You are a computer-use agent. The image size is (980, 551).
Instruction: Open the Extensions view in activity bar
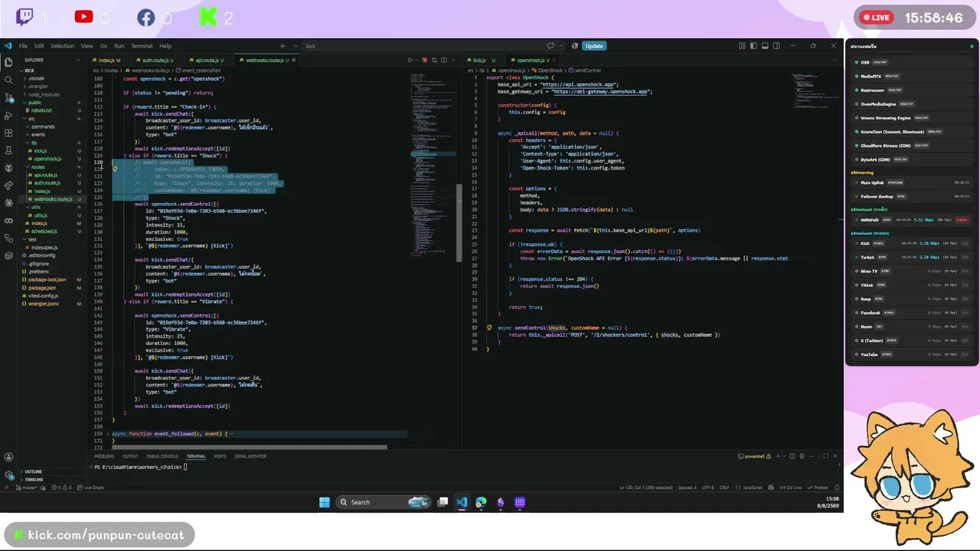point(8,132)
